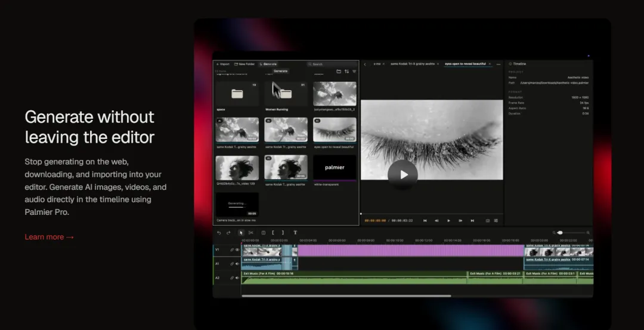Screen dimensions: 644x330
Task: Step forward one frame in preview
Action: tap(460, 221)
